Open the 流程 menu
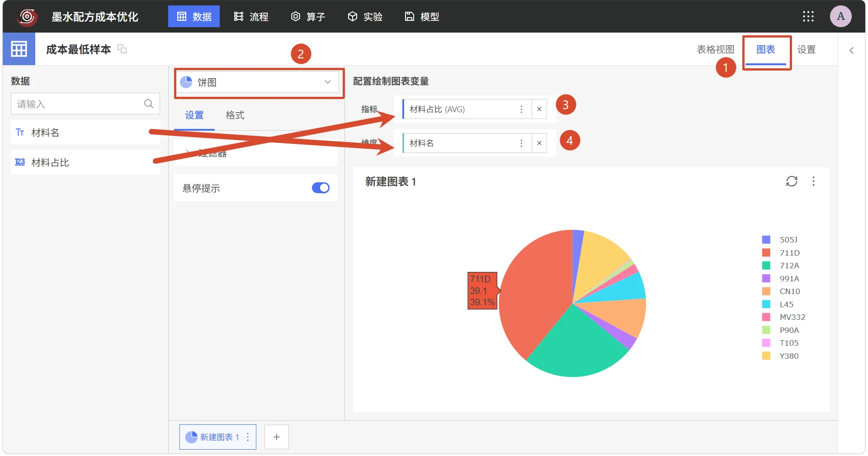This screenshot has height=456, width=868. pyautogui.click(x=251, y=16)
